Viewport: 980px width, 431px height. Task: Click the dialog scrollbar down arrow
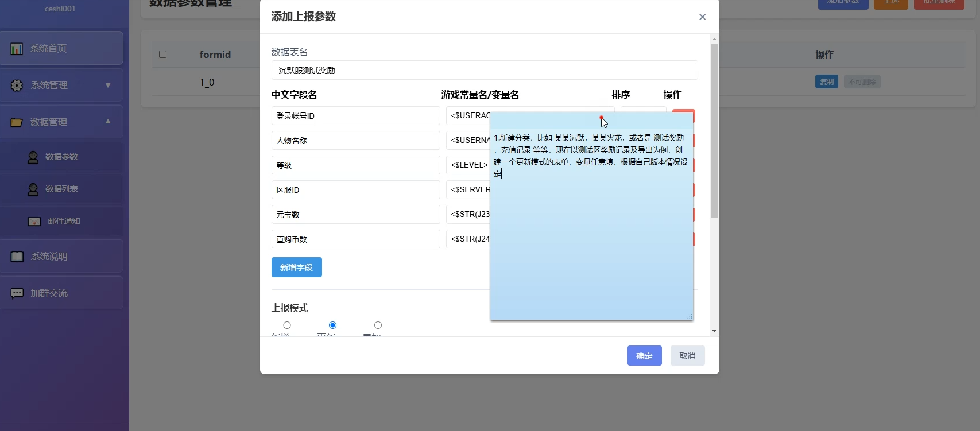point(714,331)
